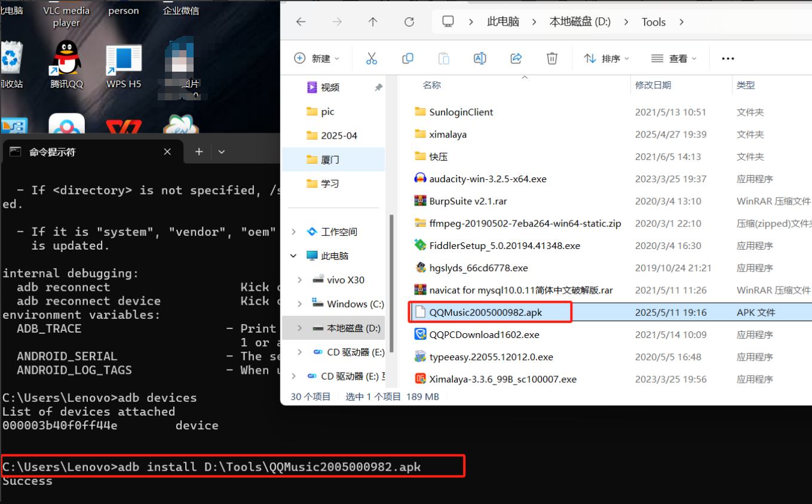This screenshot has width=812, height=504.
Task: Select the ffmpeg win64 static zip file
Action: (x=525, y=223)
